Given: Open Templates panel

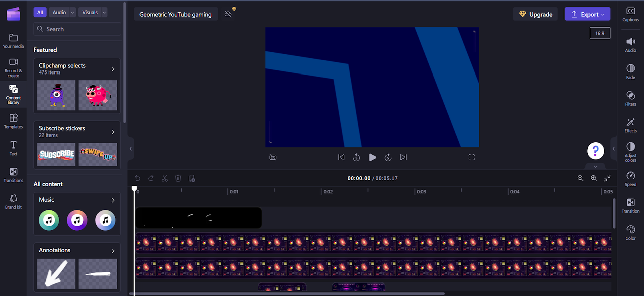Looking at the screenshot, I should pyautogui.click(x=13, y=121).
